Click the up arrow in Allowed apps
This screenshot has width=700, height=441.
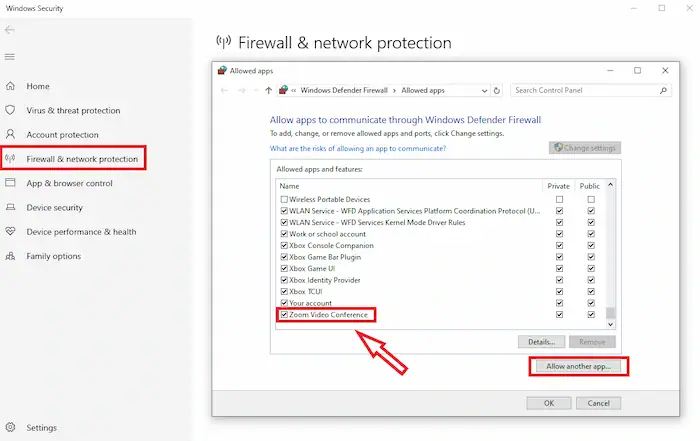click(268, 90)
